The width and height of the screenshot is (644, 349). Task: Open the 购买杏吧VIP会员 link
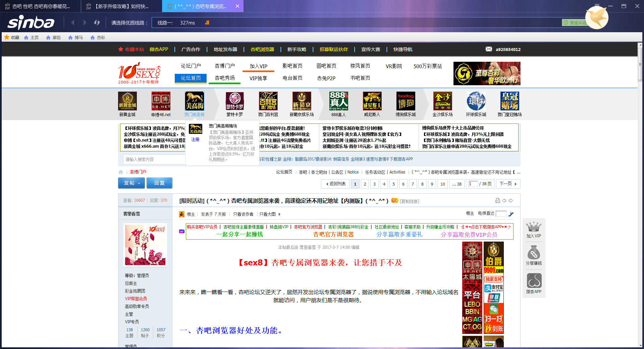click(x=202, y=227)
